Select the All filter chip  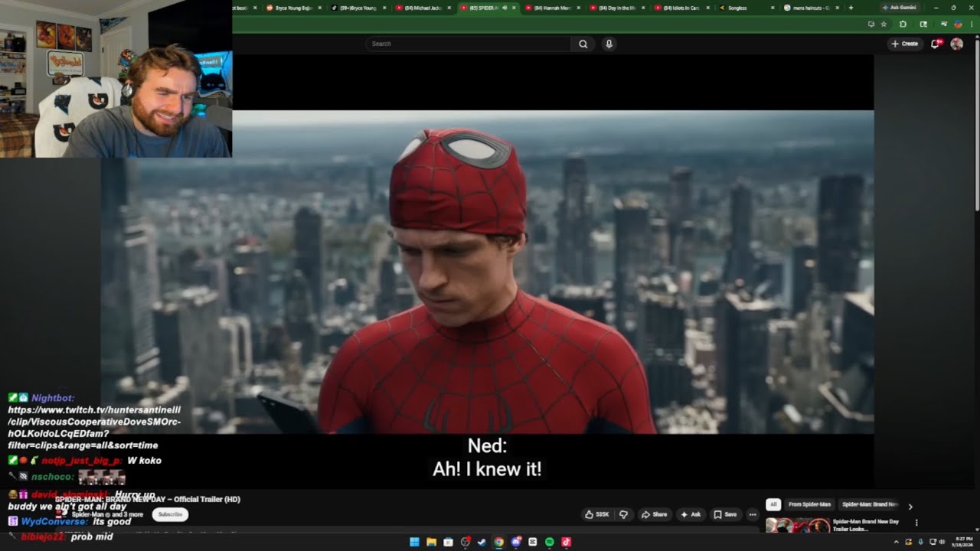tap(773, 504)
